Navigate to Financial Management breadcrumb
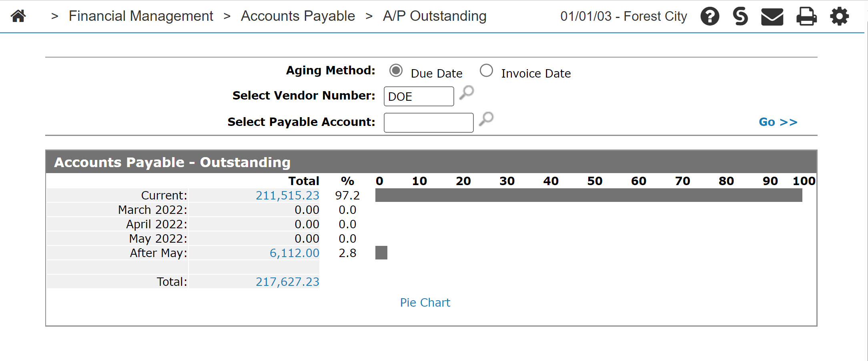 141,16
